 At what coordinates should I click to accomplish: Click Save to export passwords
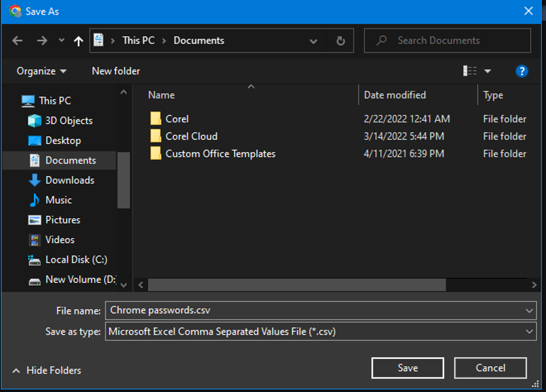(408, 368)
